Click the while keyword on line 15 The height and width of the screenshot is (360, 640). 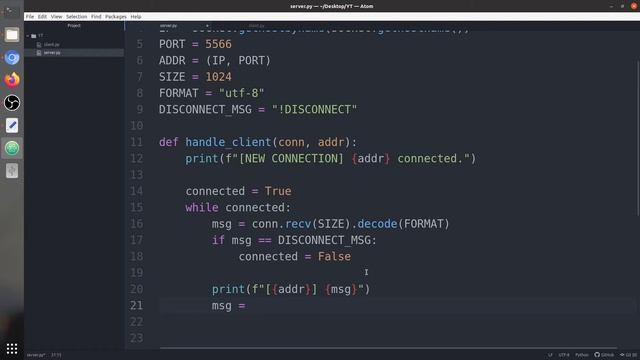[202, 207]
